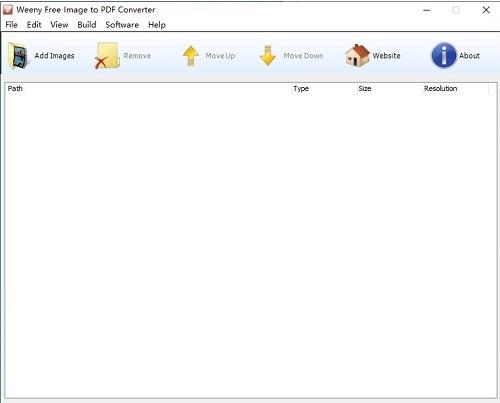The image size is (500, 403).
Task: Click the Add Images folder icon
Action: [18, 56]
